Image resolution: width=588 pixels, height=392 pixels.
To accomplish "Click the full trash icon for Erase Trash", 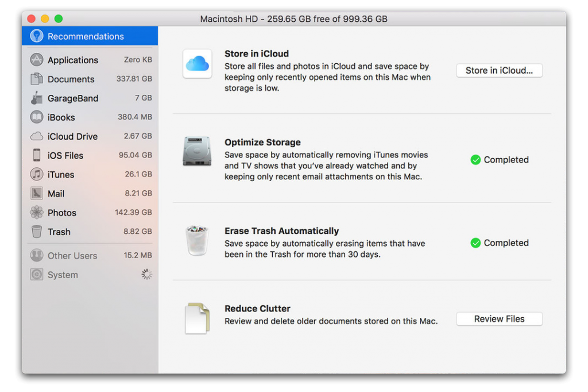I will point(198,241).
